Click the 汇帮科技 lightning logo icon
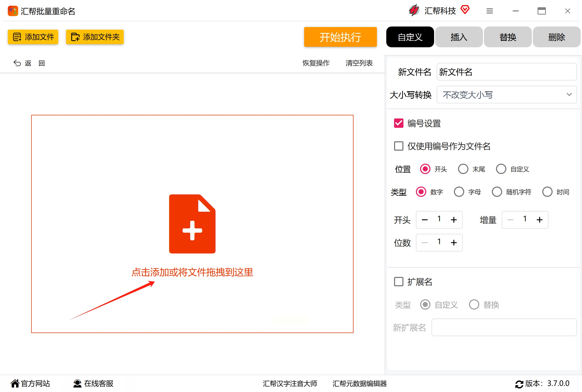 pyautogui.click(x=414, y=10)
